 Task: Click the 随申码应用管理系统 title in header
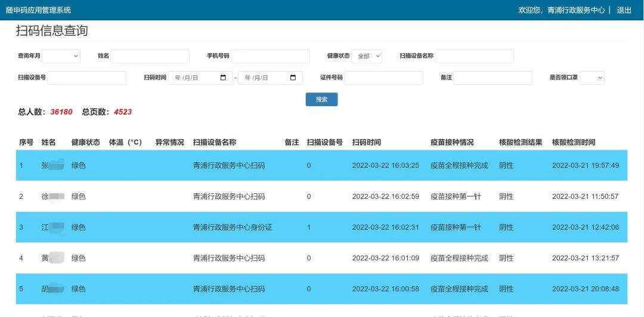(x=38, y=10)
